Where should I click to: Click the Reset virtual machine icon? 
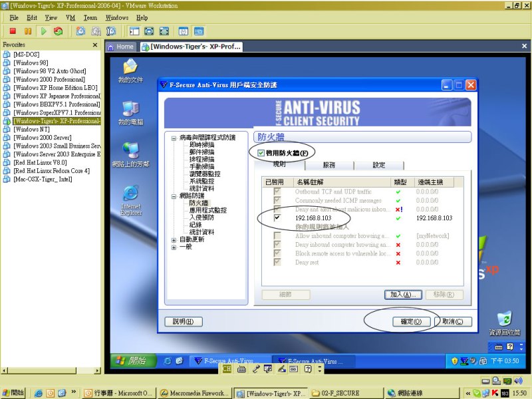[x=59, y=31]
